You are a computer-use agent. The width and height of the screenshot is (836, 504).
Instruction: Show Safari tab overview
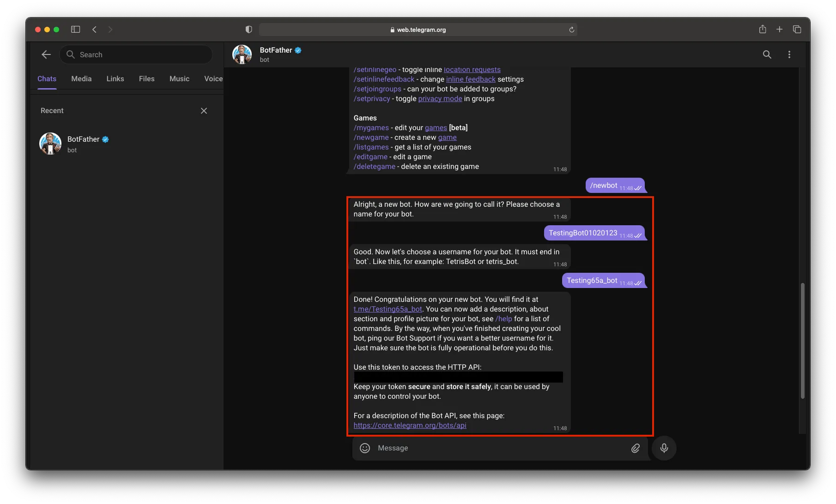coord(797,30)
